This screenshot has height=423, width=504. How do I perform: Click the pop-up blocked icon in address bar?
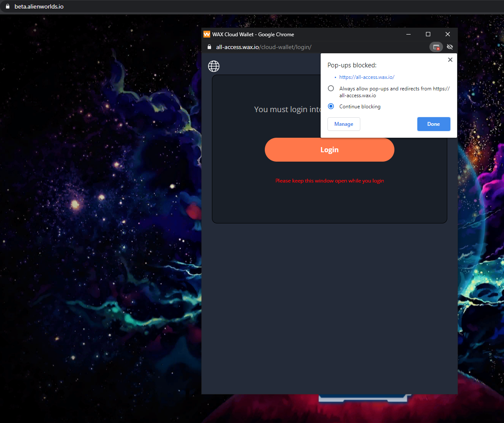click(x=436, y=47)
